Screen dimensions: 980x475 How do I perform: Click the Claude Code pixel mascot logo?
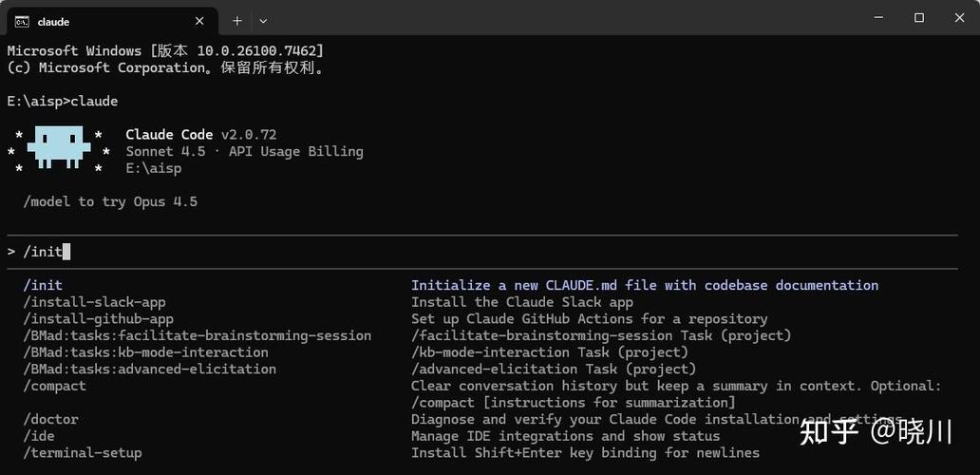pos(59,148)
